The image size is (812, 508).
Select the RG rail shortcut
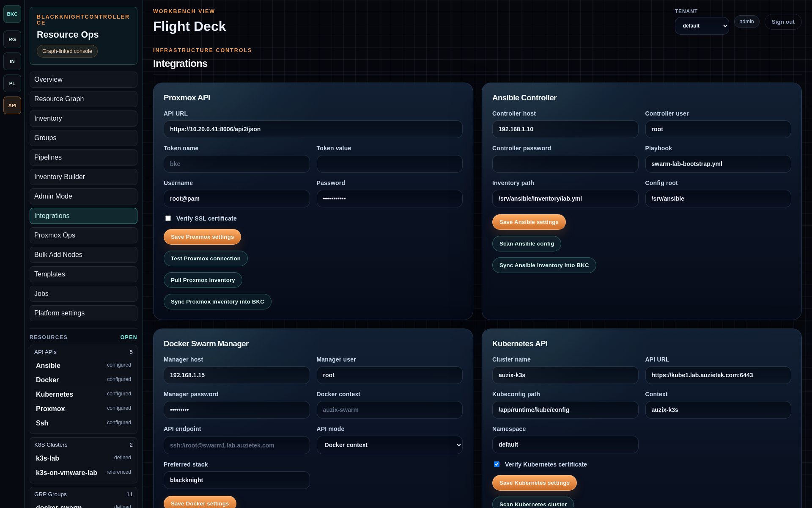click(12, 39)
